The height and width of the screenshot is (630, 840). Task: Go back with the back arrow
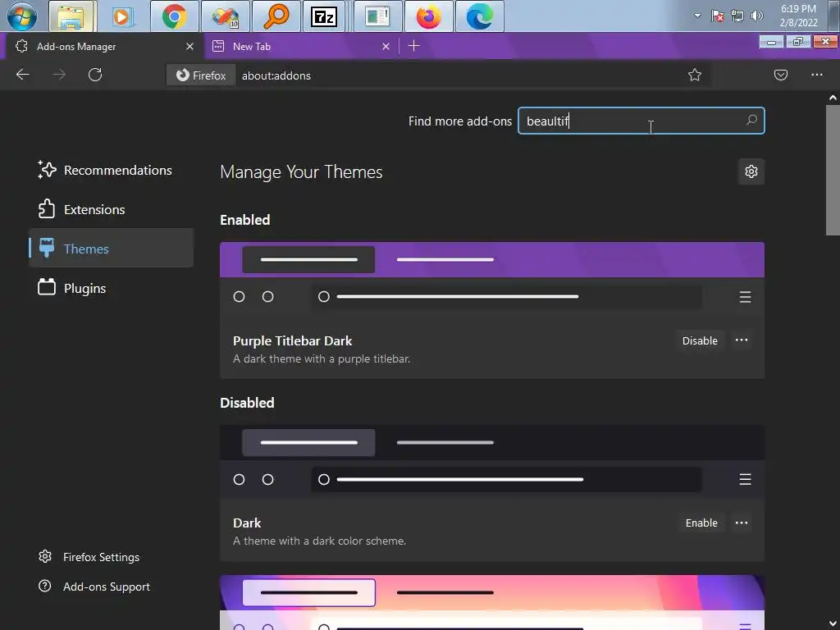click(22, 75)
